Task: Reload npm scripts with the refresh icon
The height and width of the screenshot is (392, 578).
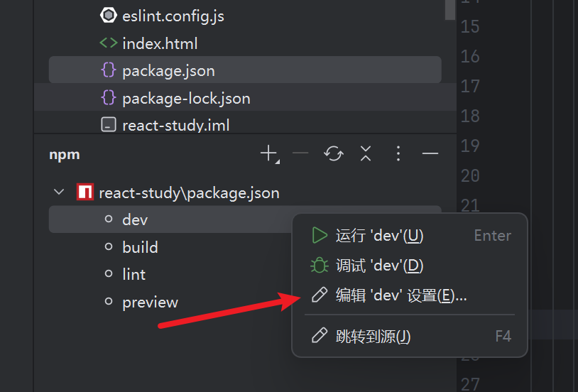Action: (334, 153)
